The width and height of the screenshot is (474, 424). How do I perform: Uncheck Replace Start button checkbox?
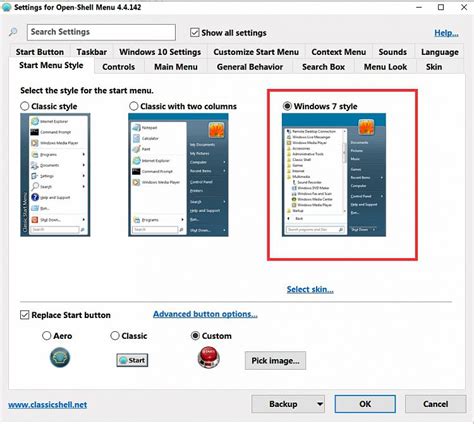pyautogui.click(x=25, y=315)
